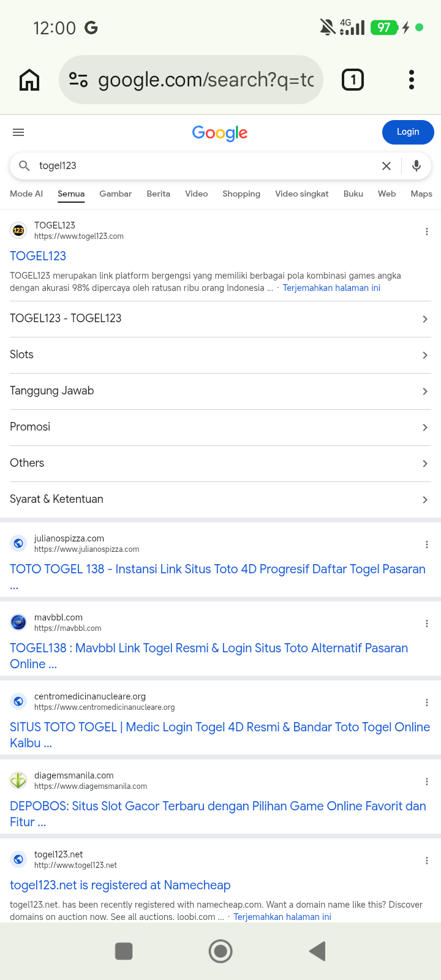Select the Mode AI tab
The image size is (441, 980).
(26, 194)
